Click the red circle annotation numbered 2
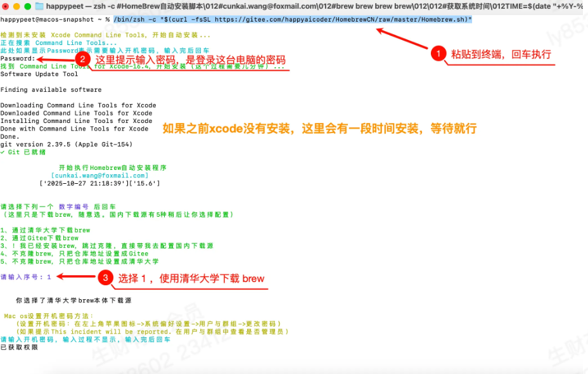Viewport: 588px width, 374px height. [x=82, y=59]
